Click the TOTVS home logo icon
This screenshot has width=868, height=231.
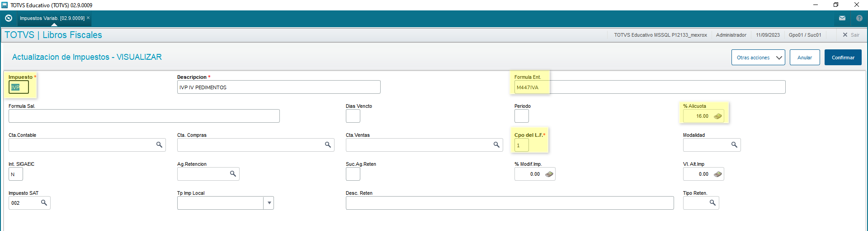pyautogui.click(x=8, y=18)
